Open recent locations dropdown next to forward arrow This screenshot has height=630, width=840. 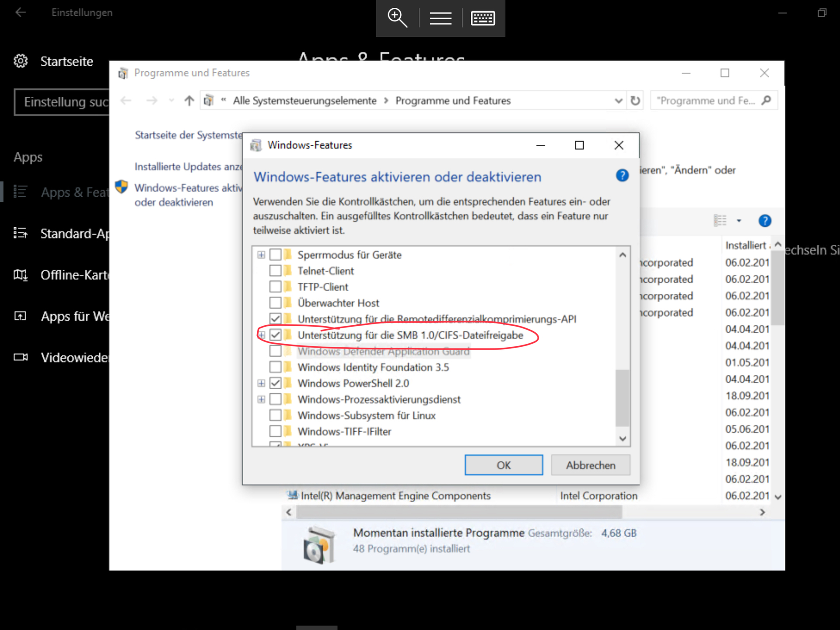click(x=171, y=101)
